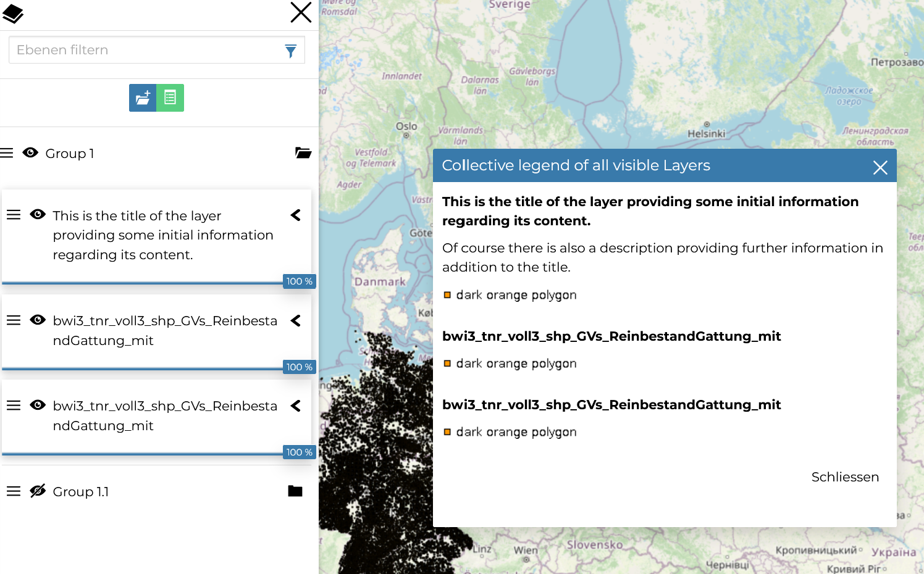Select the layer title 'This is the title of the layer'
924x574 pixels.
163,235
